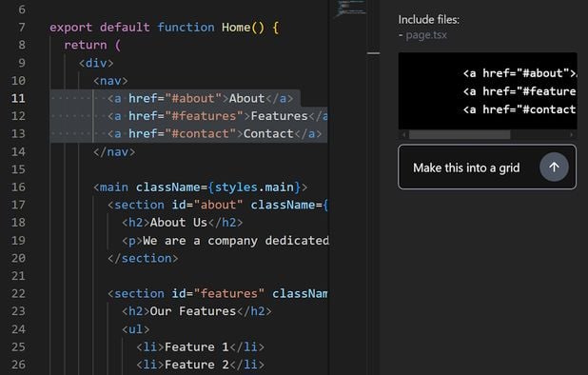
Task: Select line number 11 in the gutter
Action: [x=18, y=98]
